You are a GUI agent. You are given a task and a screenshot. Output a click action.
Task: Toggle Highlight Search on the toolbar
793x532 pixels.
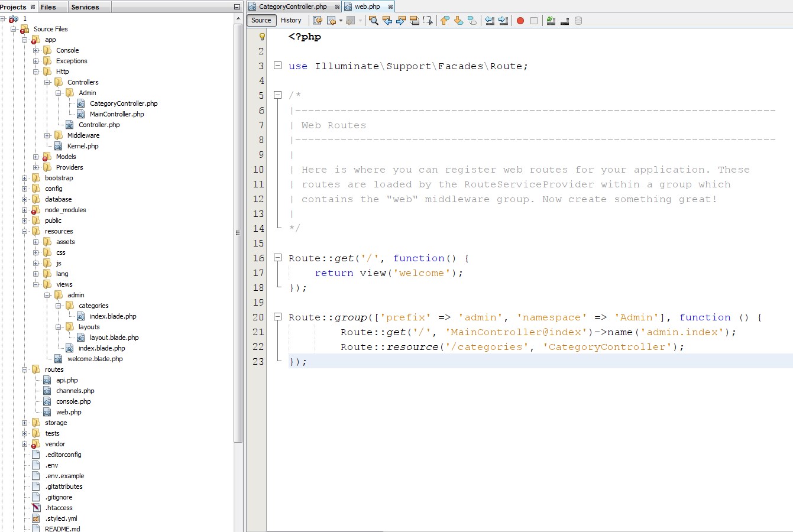[x=415, y=20]
